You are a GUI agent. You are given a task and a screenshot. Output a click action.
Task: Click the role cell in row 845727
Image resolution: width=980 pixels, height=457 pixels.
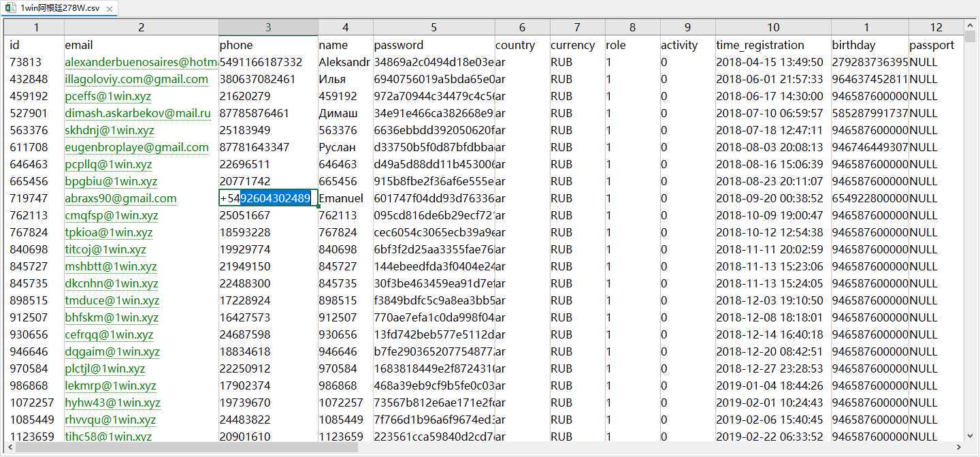[633, 266]
